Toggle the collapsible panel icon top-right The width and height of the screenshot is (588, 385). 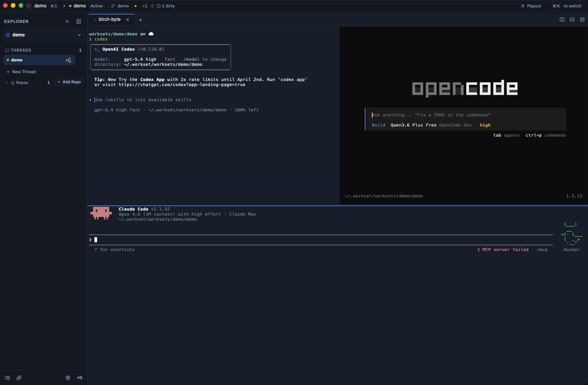582,20
